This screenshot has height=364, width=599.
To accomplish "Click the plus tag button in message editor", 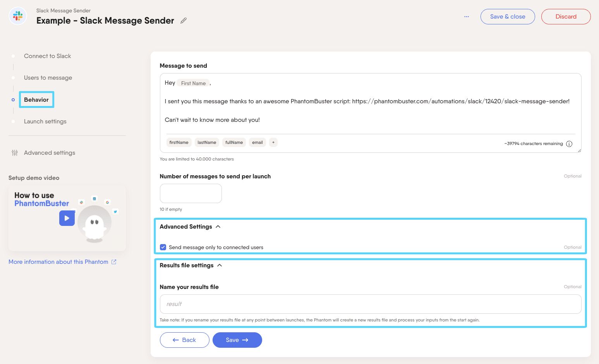I will point(273,142).
